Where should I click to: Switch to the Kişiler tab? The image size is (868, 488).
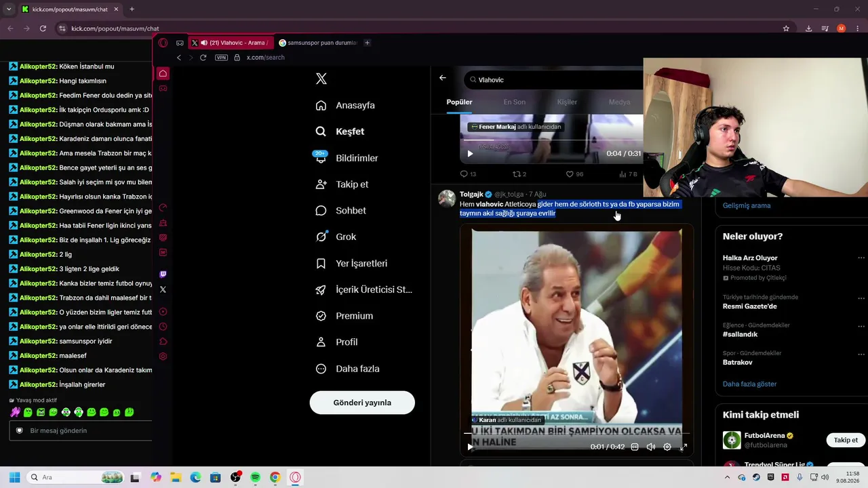(x=567, y=102)
